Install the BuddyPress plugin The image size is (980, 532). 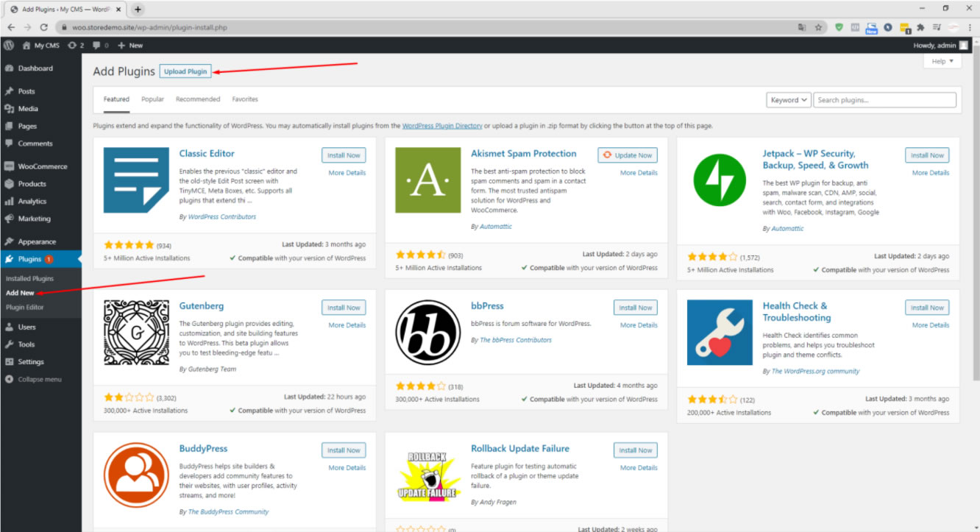[344, 450]
